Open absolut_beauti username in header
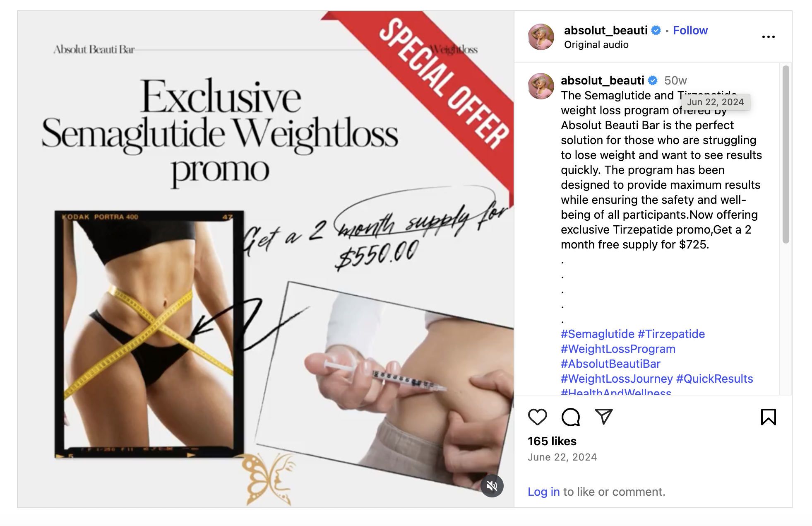The height and width of the screenshot is (526, 812). [x=605, y=30]
